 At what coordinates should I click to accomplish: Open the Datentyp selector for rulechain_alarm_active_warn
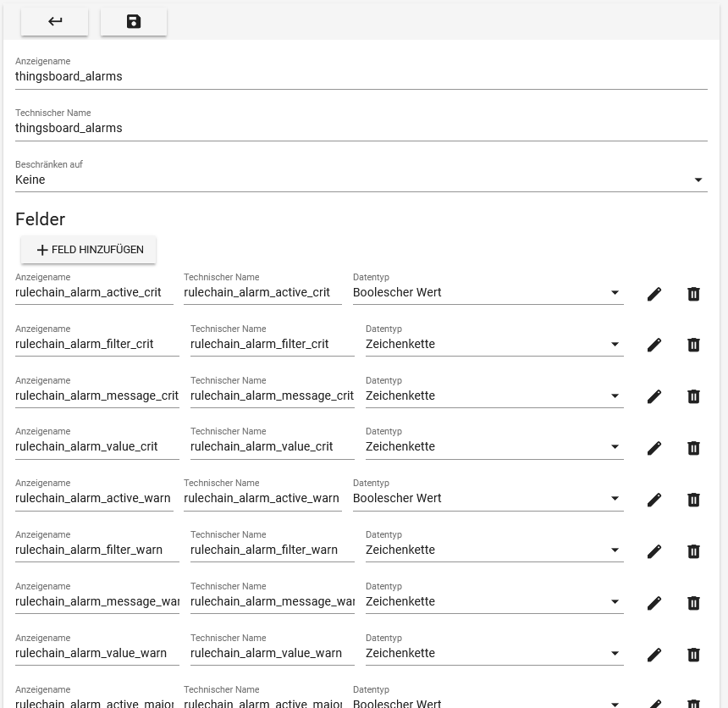[x=615, y=498]
